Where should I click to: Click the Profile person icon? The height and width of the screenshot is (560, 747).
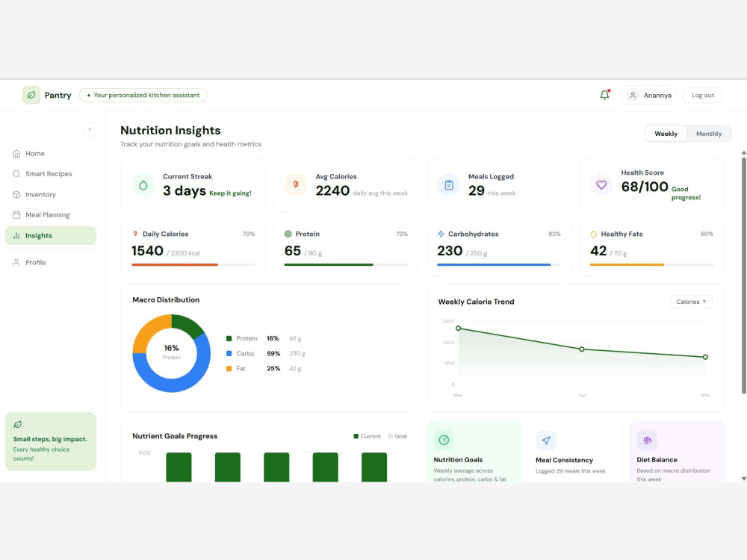(16, 262)
